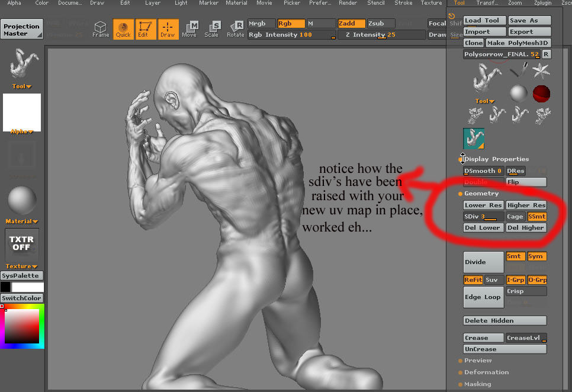Open the Stencil menu
The image size is (572, 392).
click(x=376, y=3)
